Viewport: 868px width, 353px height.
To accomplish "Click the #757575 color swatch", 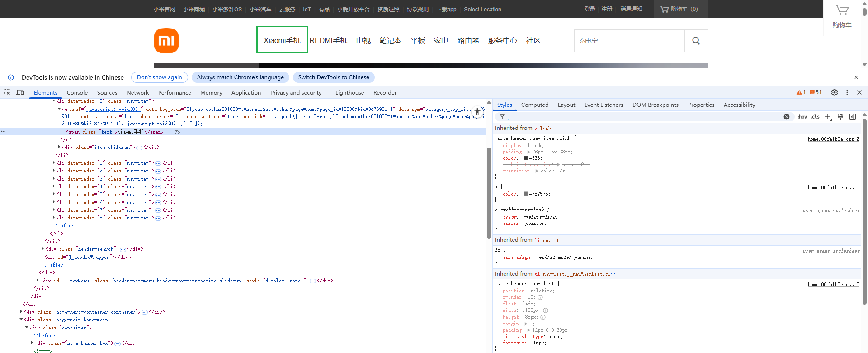I will [x=526, y=194].
